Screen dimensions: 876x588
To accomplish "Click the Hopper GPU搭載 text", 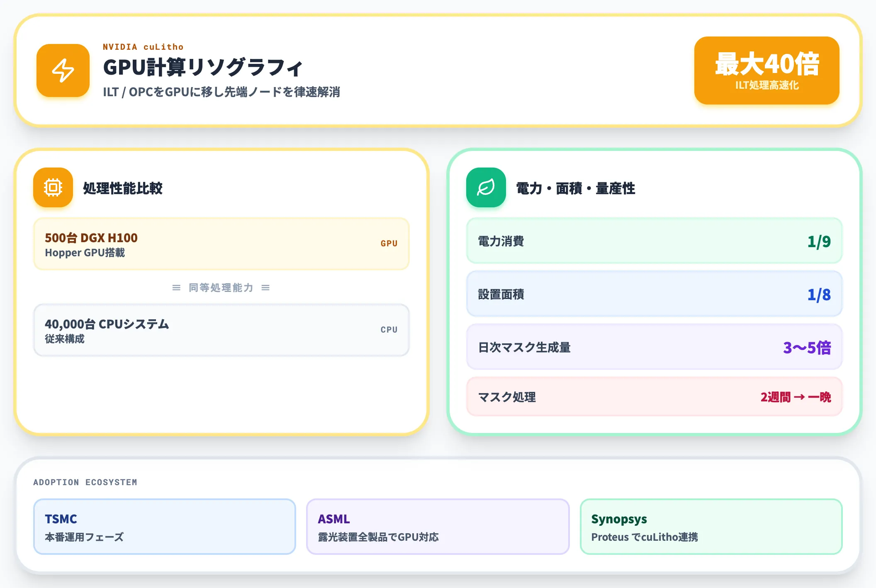I will 85,253.
